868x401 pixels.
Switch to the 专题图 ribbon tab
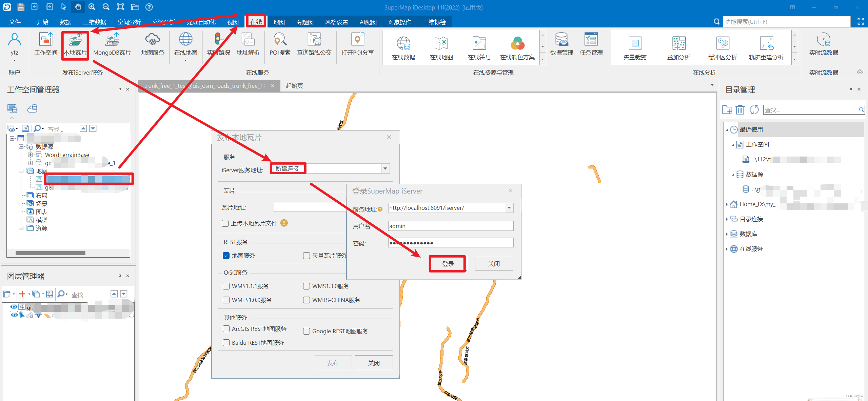pyautogui.click(x=305, y=22)
